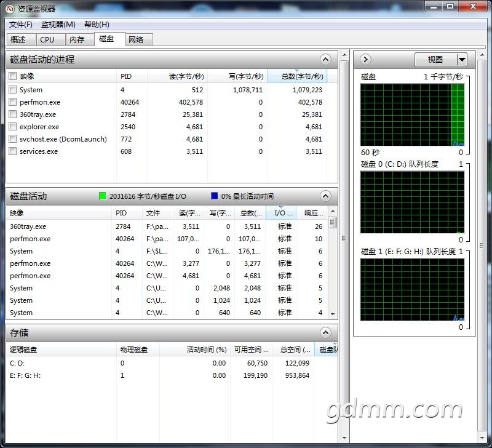This screenshot has width=492, height=448.
Task: Open the 监视器(M) menu
Action: click(x=58, y=25)
